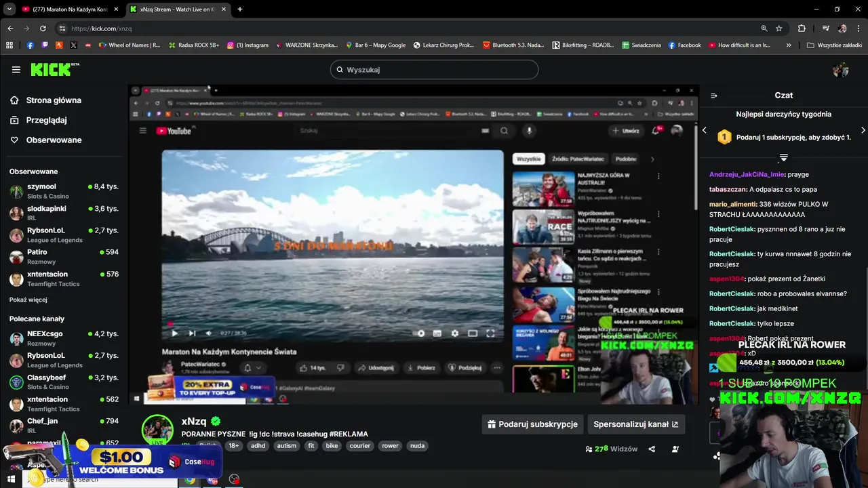Open the media control icon in Chrome toolbar

point(825,28)
